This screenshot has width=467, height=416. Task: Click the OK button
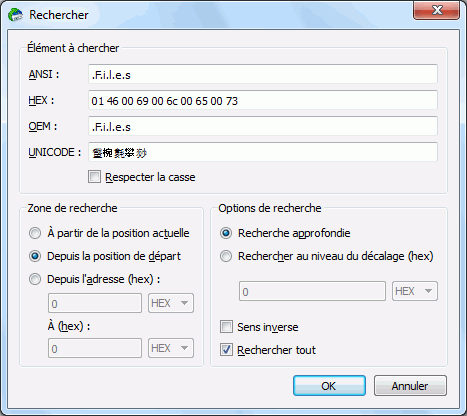pos(329,386)
